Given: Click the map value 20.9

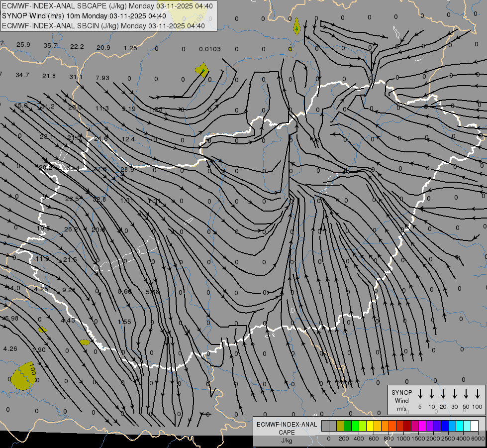Looking at the screenshot, I should point(103,48).
